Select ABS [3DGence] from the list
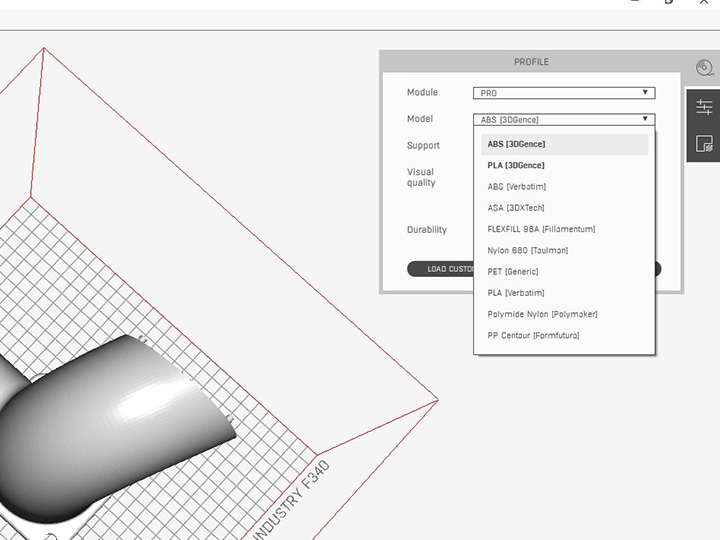This screenshot has height=540, width=720. click(x=516, y=144)
